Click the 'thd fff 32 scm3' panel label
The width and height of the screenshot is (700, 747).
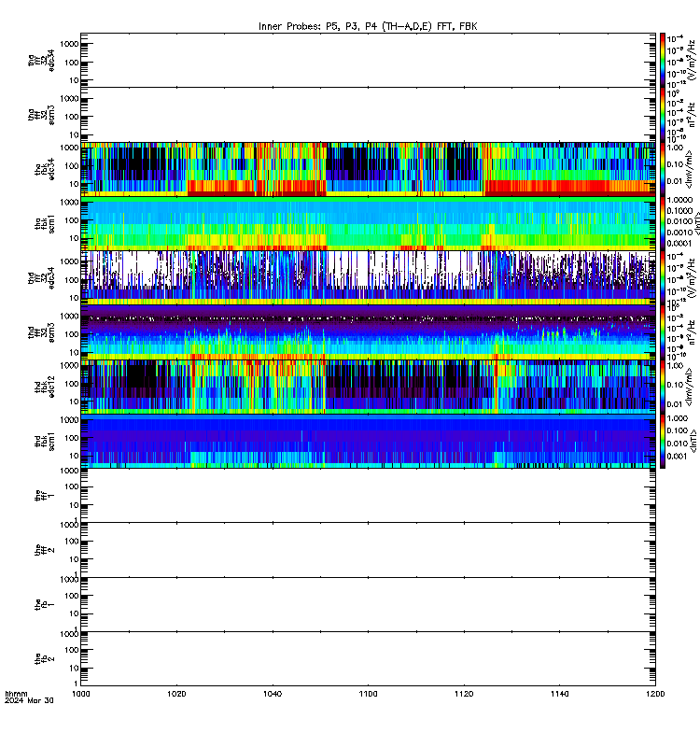(41, 332)
